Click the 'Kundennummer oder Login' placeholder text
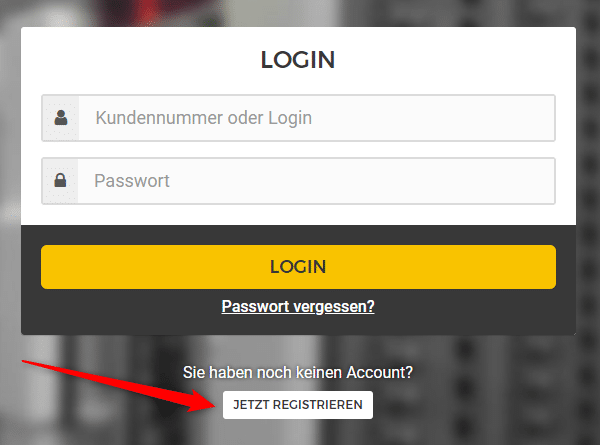Image resolution: width=600 pixels, height=445 pixels. (204, 118)
